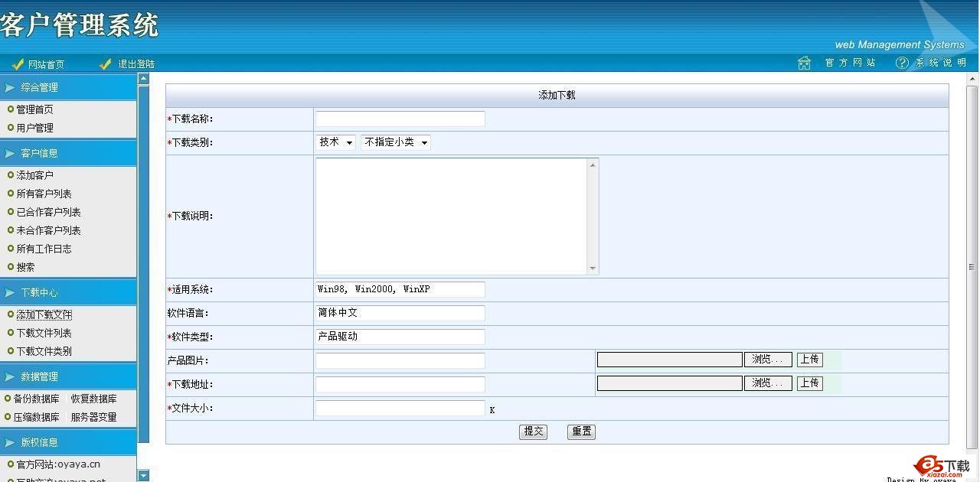Open the 技术 category dropdown
980x482 pixels.
(x=335, y=142)
